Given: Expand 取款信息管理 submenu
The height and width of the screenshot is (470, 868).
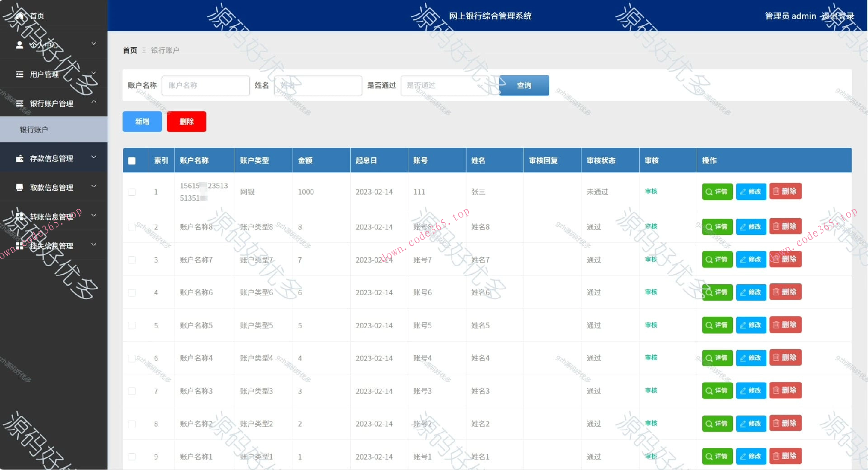Looking at the screenshot, I should [93, 186].
